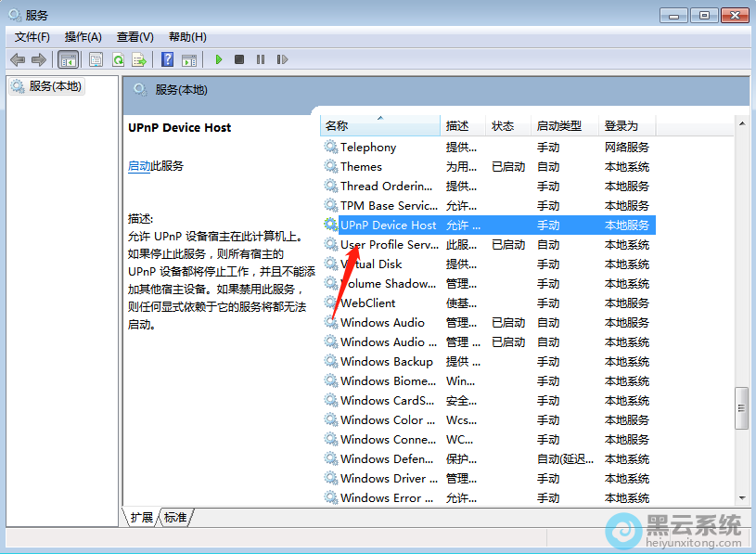The image size is (756, 554).
Task: Click the Refresh toolbar icon
Action: click(x=118, y=59)
